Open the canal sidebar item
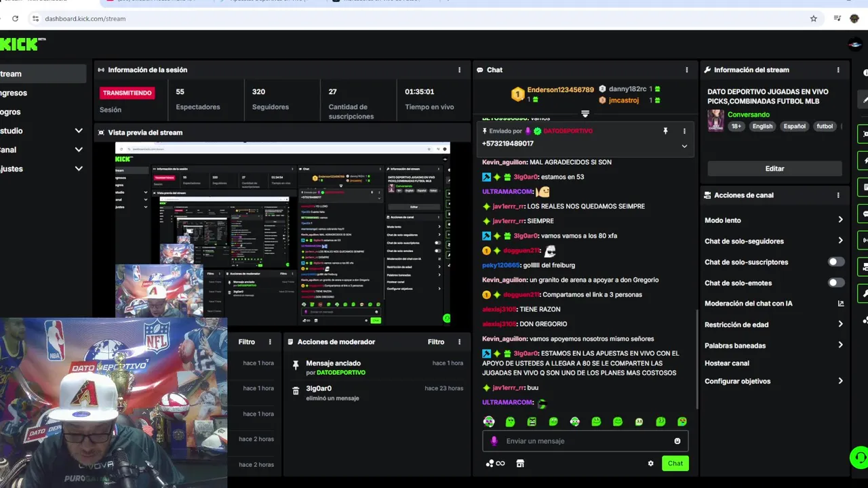Screen dimensions: 868x488 tap(43, 150)
